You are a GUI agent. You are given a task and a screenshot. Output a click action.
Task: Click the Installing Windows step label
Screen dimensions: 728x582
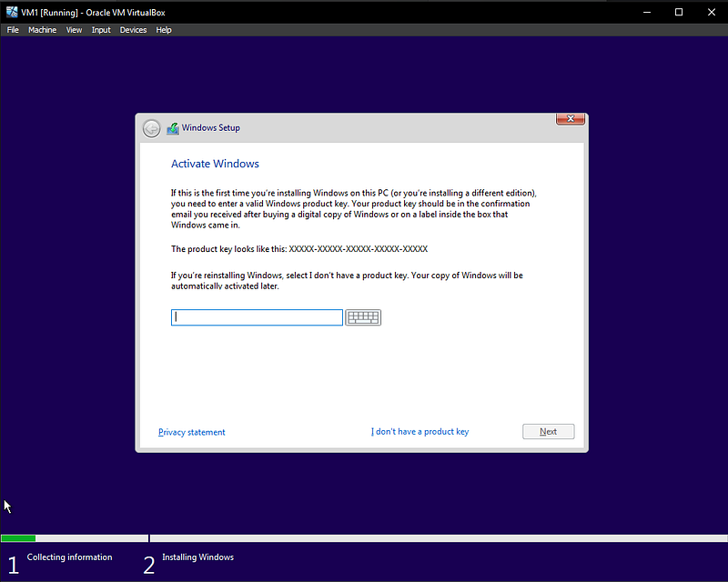coord(197,557)
